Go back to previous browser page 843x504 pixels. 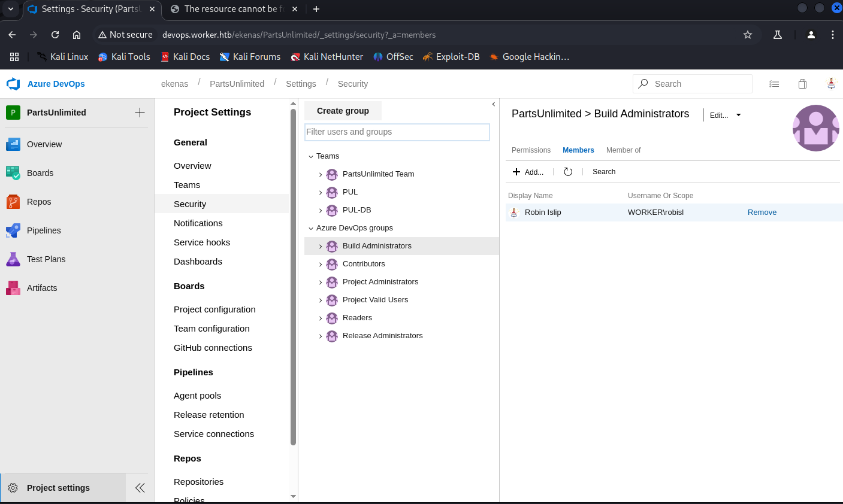tap(12, 35)
